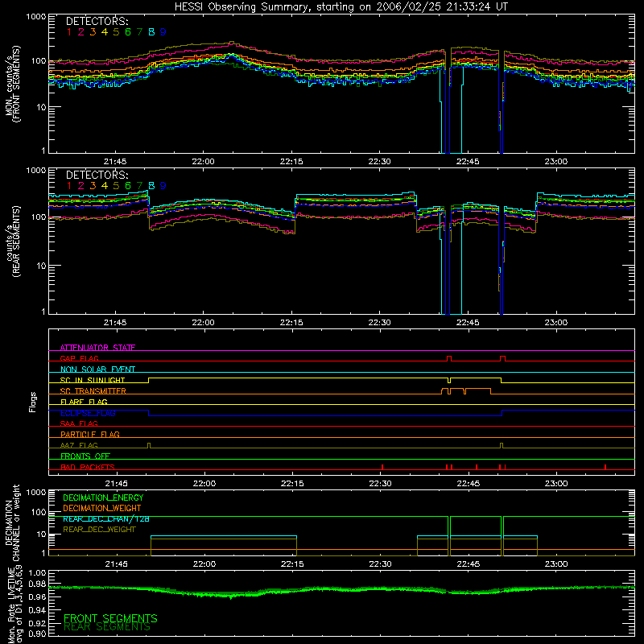Image resolution: width=644 pixels, height=644 pixels.
Task: Click the SC_TRANSMITTER flag label
Action: point(93,390)
